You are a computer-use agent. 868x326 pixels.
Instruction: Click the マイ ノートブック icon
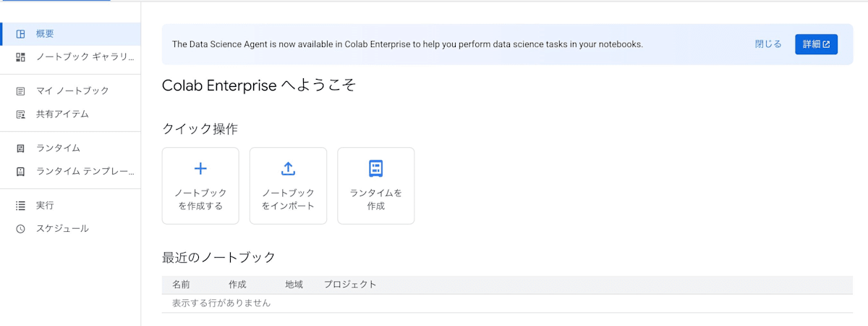click(21, 91)
